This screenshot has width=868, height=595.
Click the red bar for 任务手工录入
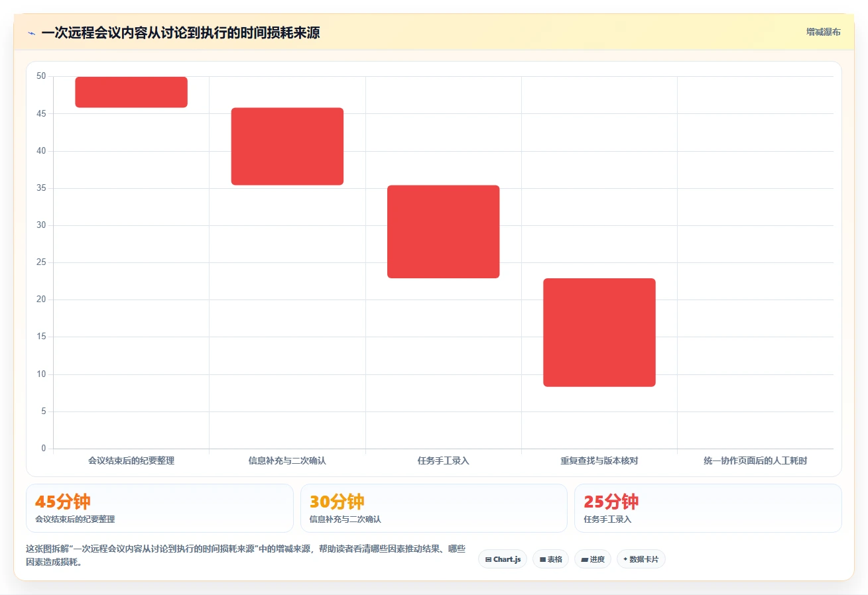coord(443,232)
